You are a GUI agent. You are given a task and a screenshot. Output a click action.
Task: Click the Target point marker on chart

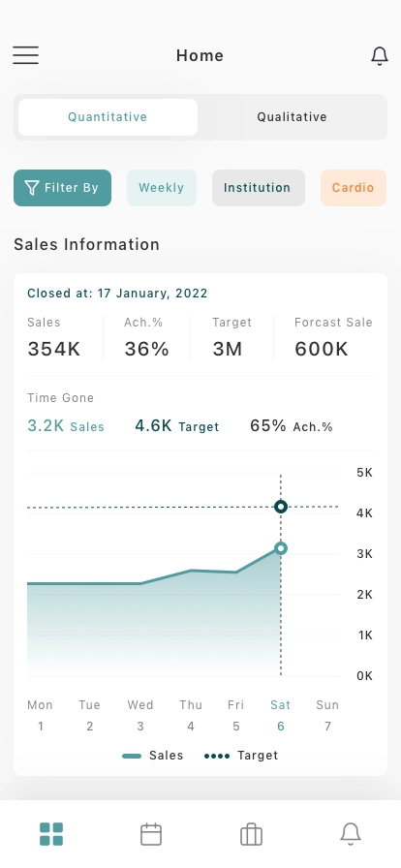[x=281, y=507]
